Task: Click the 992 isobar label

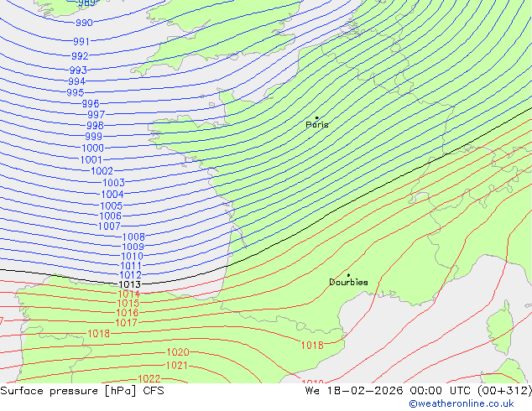Action: click(x=80, y=55)
